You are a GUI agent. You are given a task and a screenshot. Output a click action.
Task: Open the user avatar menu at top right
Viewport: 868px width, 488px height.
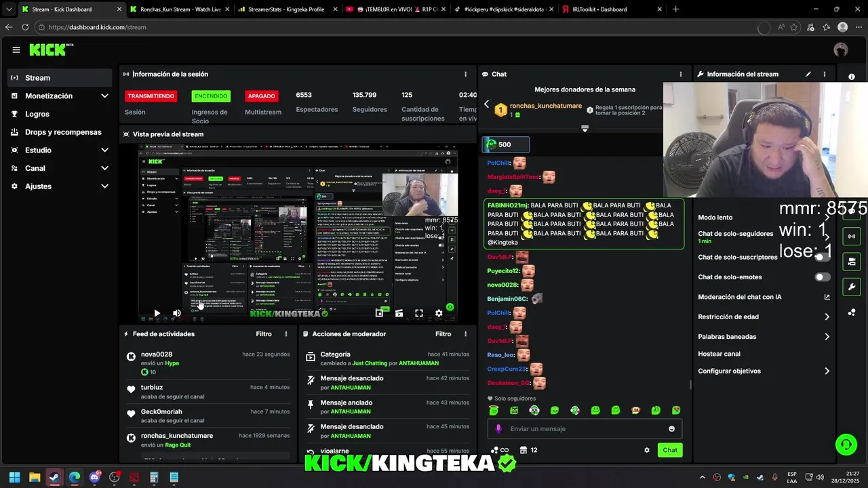[841, 49]
